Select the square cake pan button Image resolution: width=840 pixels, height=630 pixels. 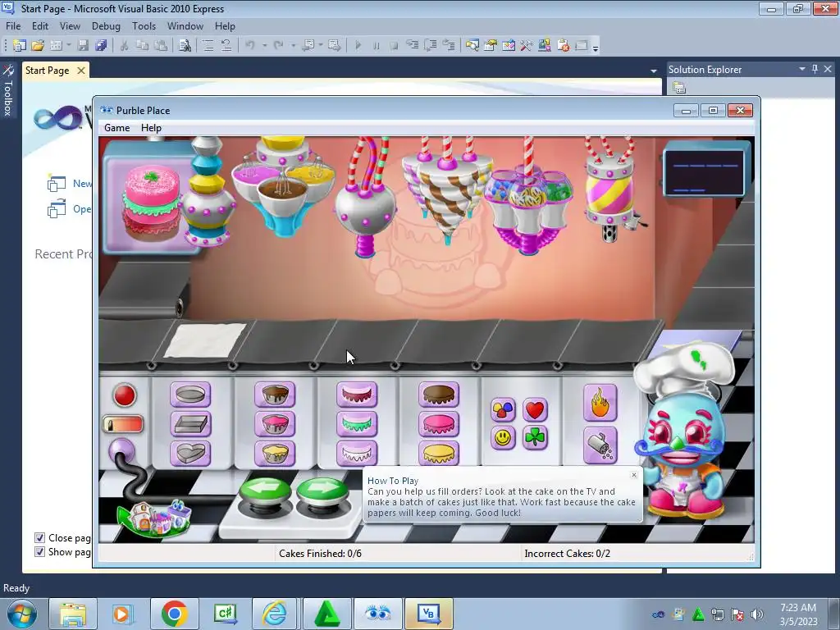tap(190, 424)
